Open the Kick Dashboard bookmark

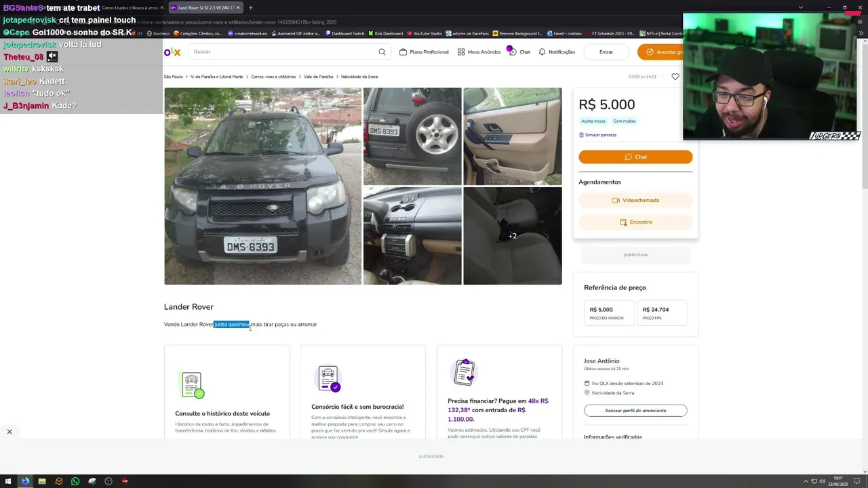(x=386, y=33)
